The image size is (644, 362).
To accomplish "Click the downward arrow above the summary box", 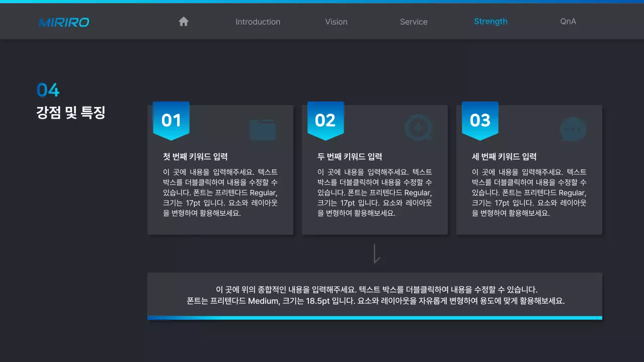I will [375, 254].
